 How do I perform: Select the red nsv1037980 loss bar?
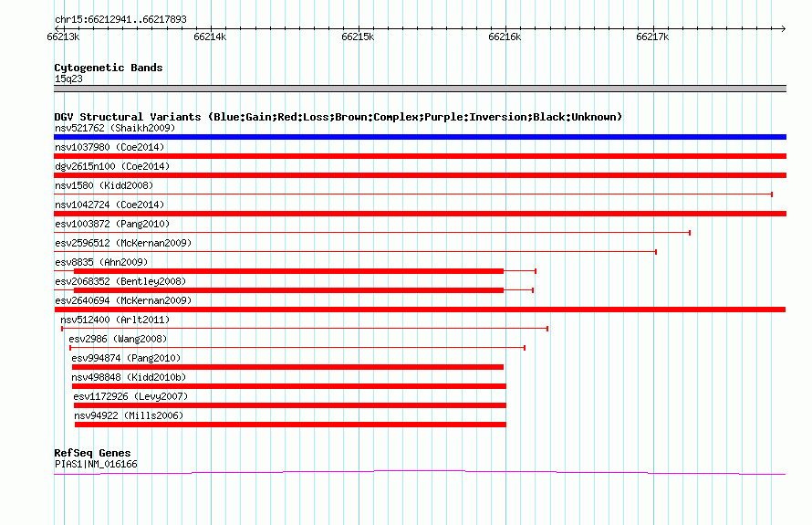(x=420, y=156)
